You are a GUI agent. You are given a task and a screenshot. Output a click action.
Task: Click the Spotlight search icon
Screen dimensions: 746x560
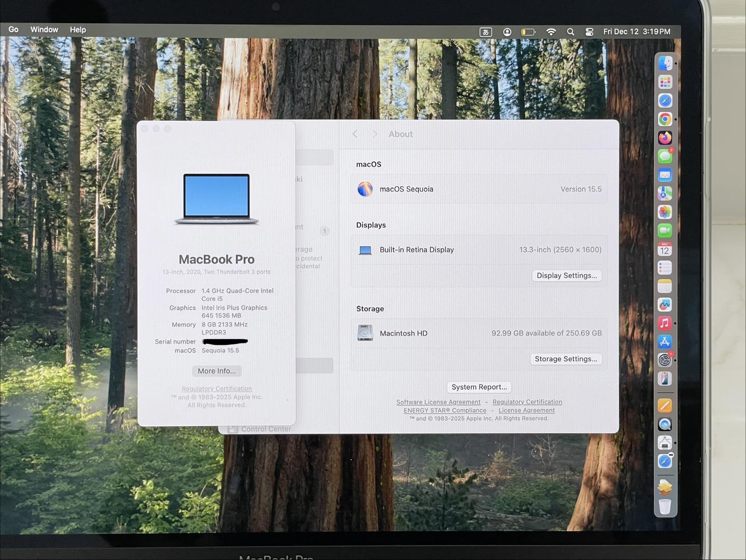coord(570,32)
